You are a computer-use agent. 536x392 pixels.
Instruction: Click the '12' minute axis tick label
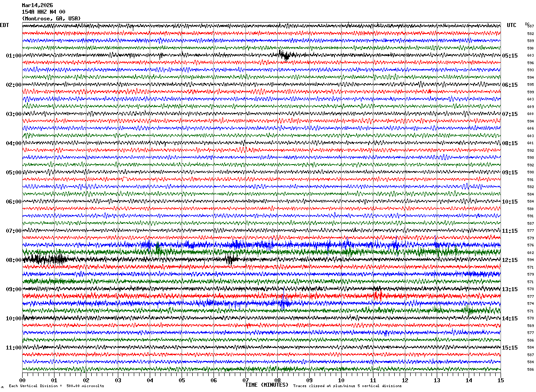pos(405,380)
